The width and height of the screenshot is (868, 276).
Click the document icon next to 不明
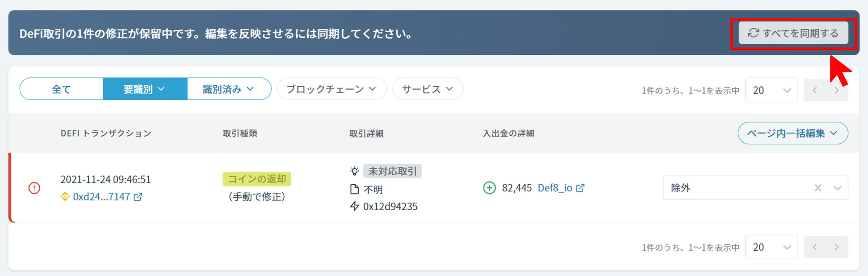(354, 189)
